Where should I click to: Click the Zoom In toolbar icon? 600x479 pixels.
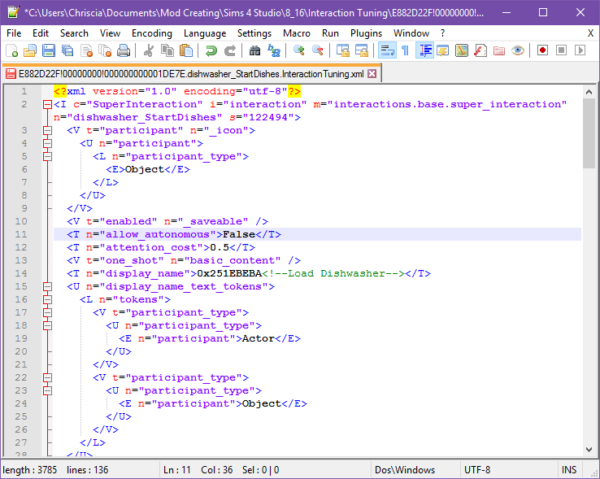(x=296, y=50)
